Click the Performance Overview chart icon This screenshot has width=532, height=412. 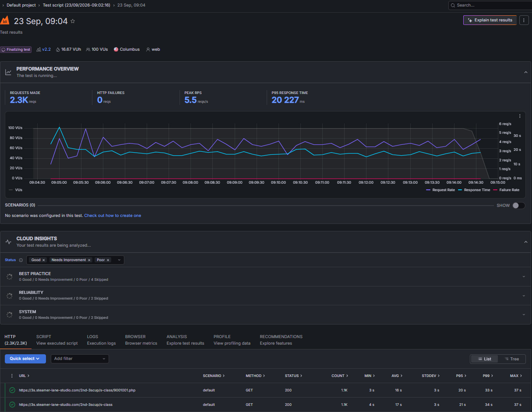pos(8,72)
